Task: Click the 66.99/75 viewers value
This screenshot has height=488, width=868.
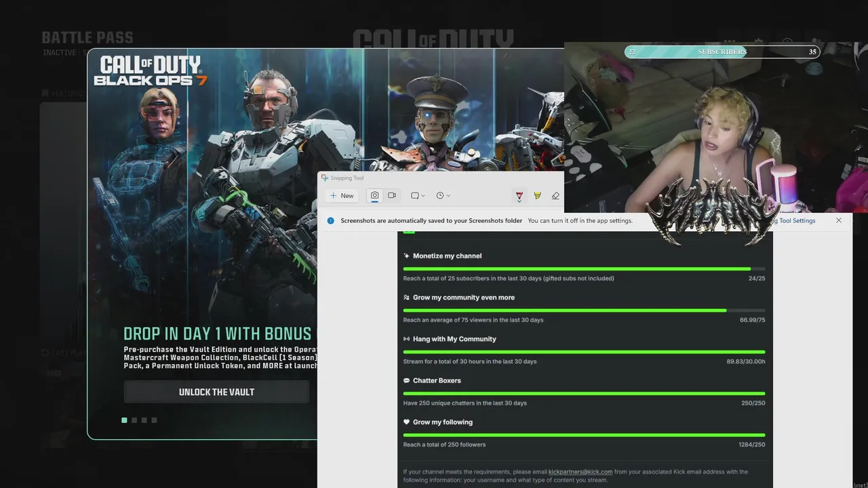Action: point(753,320)
